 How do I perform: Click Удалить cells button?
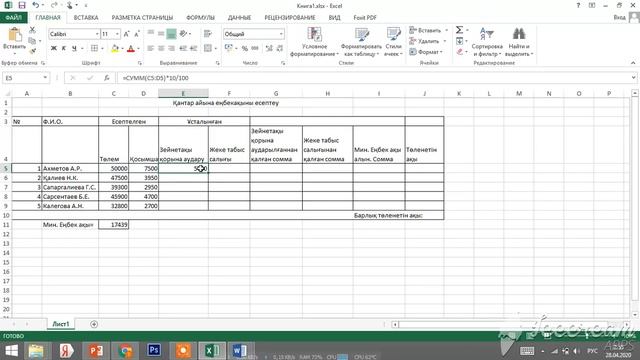coord(427,41)
